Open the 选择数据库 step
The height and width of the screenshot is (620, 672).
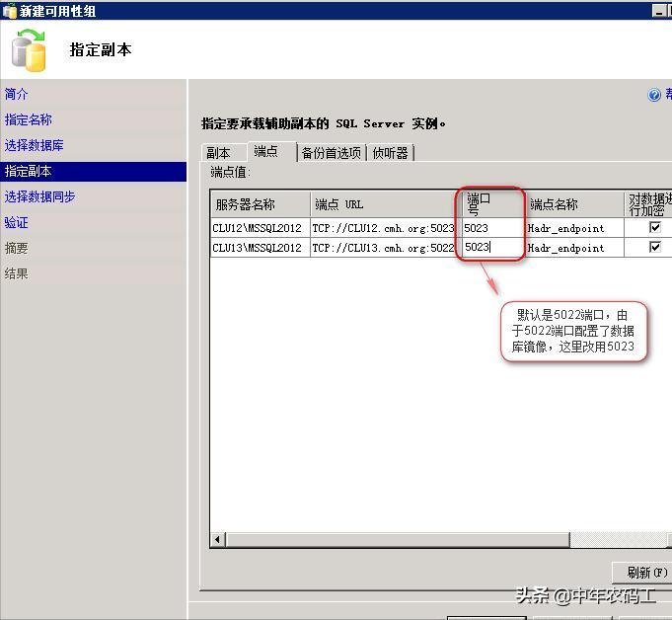point(34,145)
